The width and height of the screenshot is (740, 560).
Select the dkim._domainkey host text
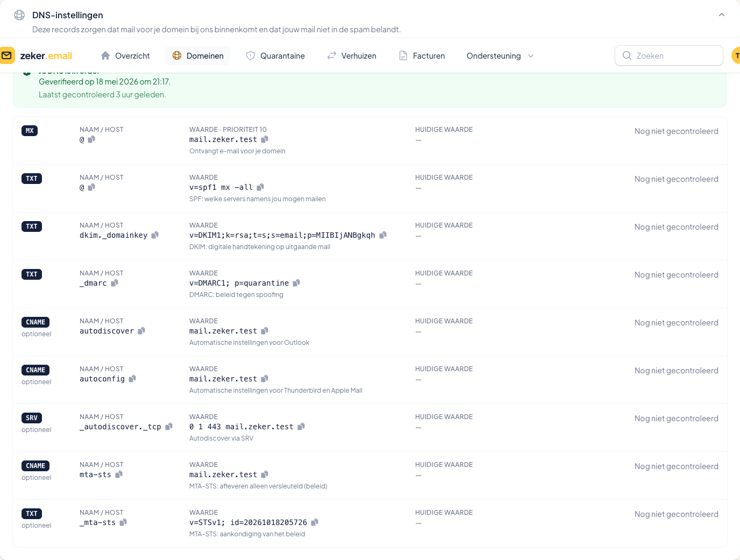[x=113, y=235]
